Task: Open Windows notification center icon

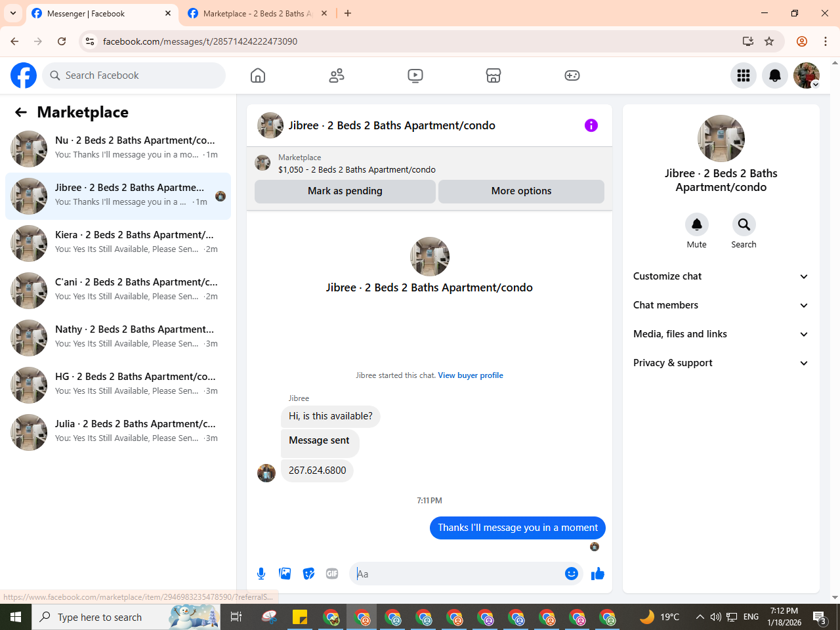Action: click(x=820, y=617)
